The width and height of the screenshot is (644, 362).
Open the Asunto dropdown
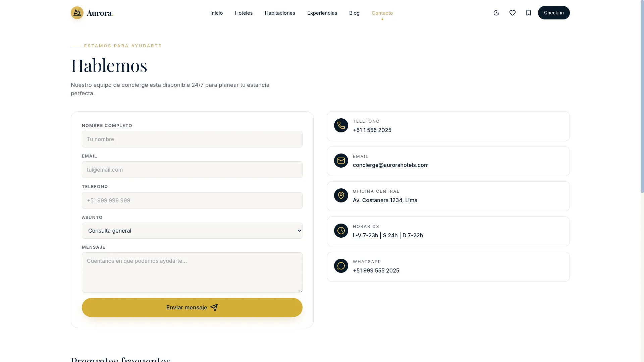click(x=192, y=231)
